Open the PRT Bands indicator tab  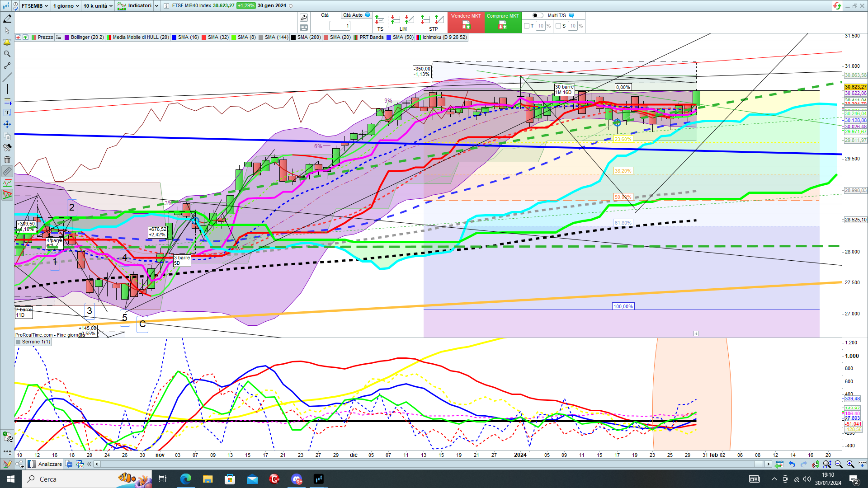(369, 37)
